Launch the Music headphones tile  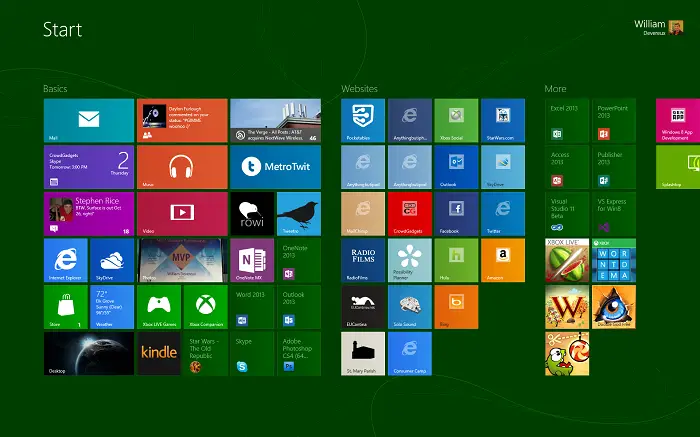coord(182,167)
